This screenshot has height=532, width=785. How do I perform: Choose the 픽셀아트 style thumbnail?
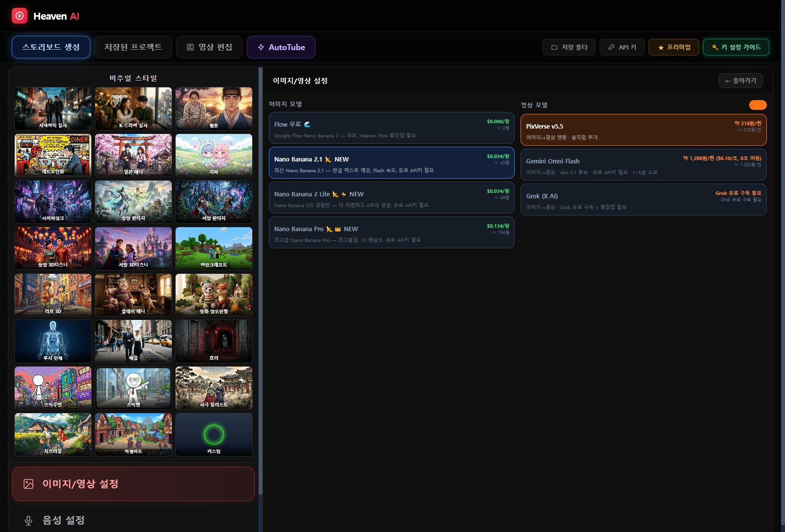coord(133,435)
